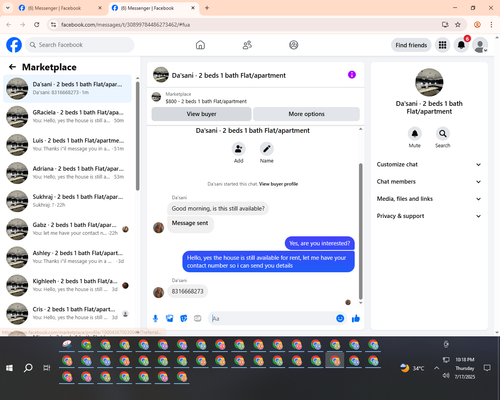The height and width of the screenshot is (400, 500).
Task: Open Cris conversation
Action: [x=67, y=314]
